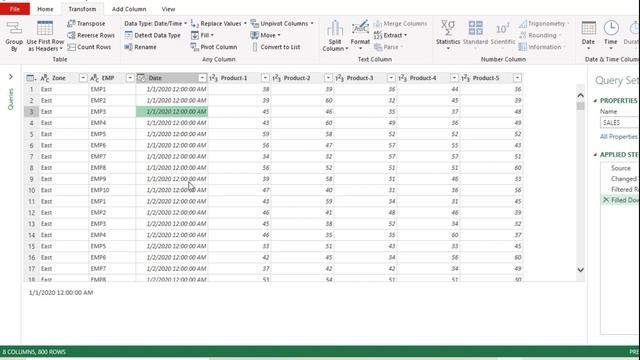Open the EMP column filter dropdown

point(130,78)
